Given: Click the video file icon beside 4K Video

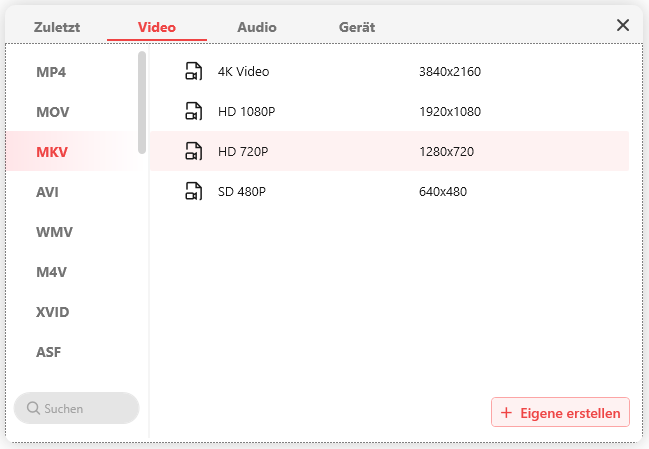Looking at the screenshot, I should 193,71.
